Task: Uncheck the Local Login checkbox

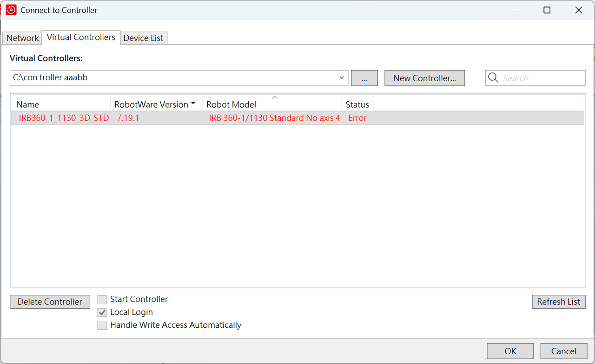Action: click(x=102, y=312)
